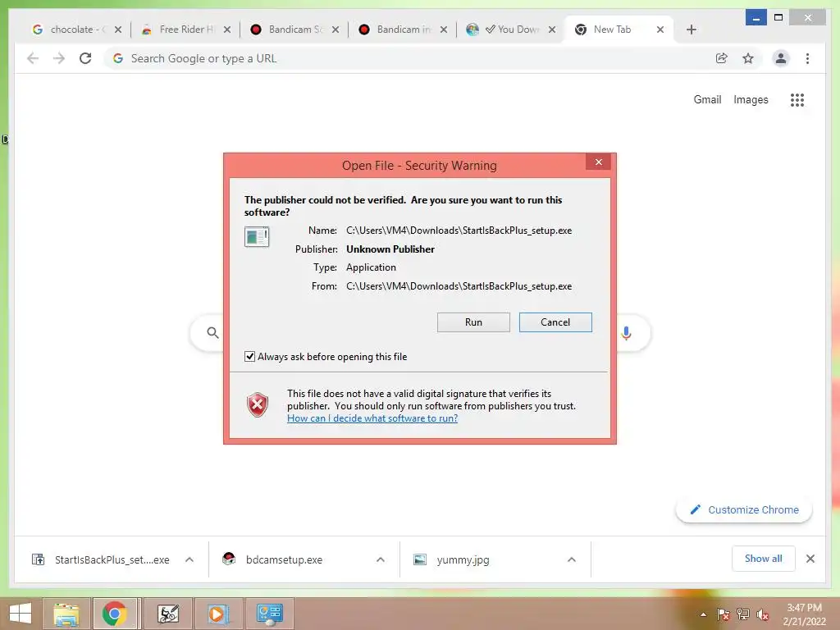The image size is (840, 630).
Task: Open network tray icon
Action: tap(743, 614)
